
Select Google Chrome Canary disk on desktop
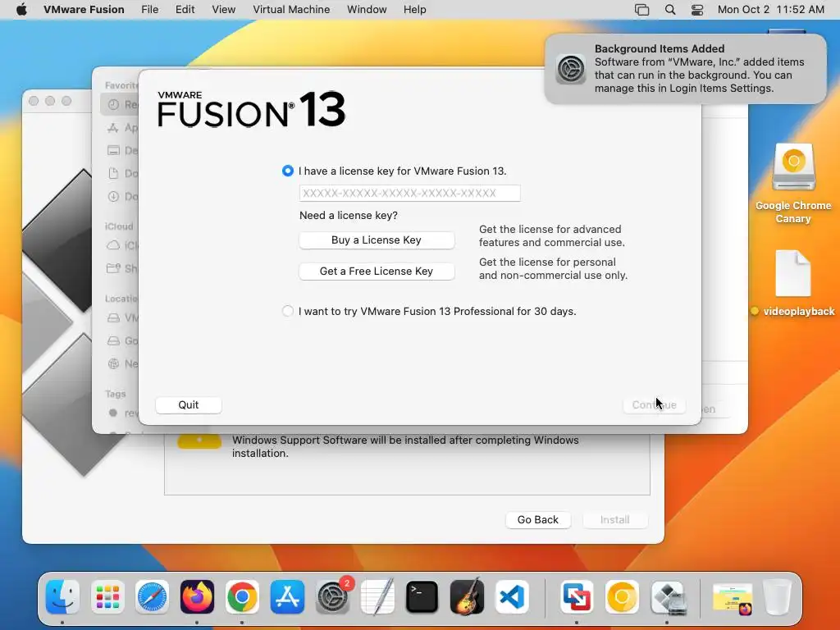pos(793,167)
